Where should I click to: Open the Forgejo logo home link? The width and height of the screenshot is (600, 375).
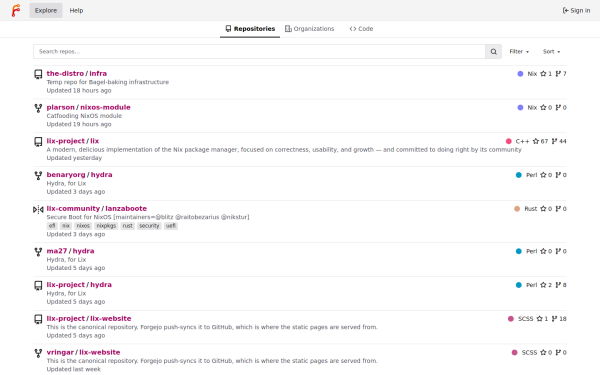pyautogui.click(x=16, y=10)
